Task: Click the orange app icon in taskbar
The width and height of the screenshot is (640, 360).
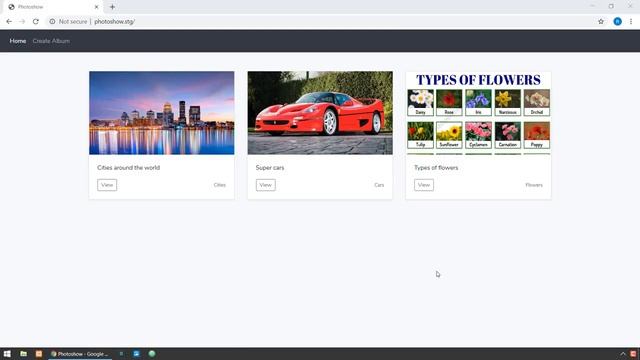Action: (39, 354)
